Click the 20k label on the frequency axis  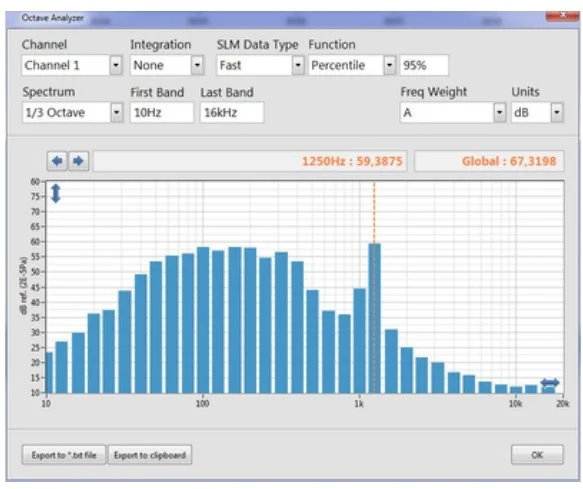562,403
